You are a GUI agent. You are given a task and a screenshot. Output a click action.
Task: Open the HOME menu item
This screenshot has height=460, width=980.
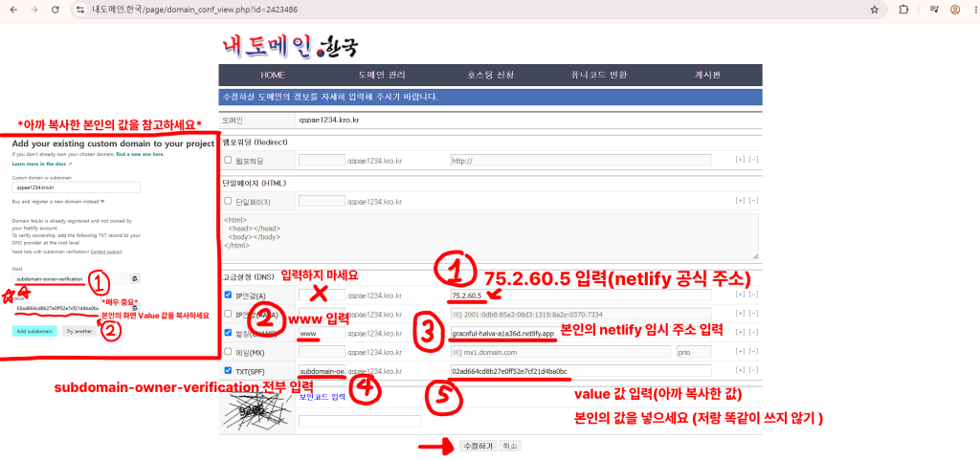pyautogui.click(x=273, y=75)
